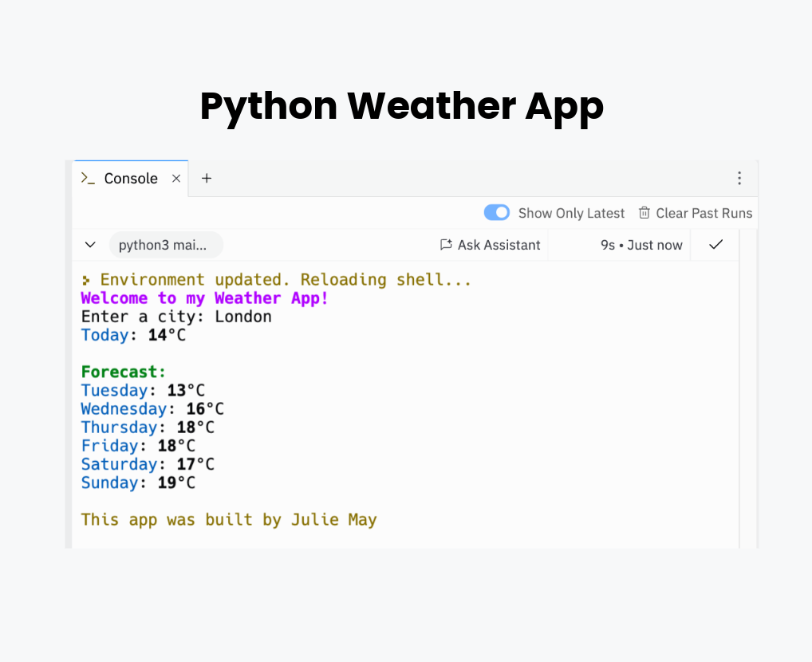This screenshot has width=812, height=662.
Task: Select the city name London in the output
Action: coord(243,316)
